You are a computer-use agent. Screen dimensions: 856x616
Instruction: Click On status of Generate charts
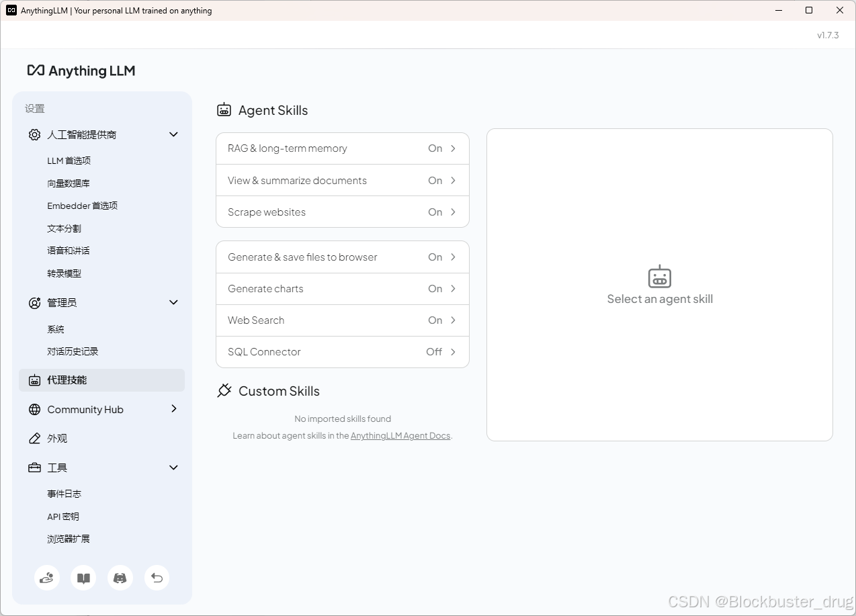[435, 288]
